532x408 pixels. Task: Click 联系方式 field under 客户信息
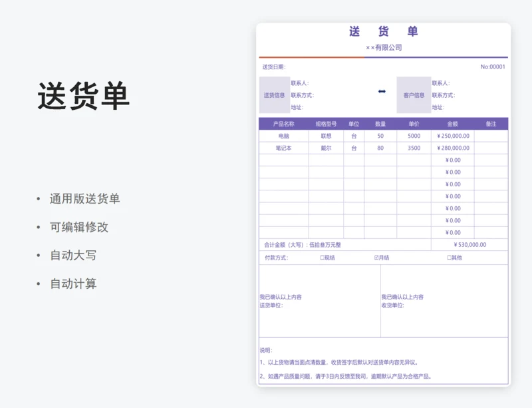coord(444,95)
